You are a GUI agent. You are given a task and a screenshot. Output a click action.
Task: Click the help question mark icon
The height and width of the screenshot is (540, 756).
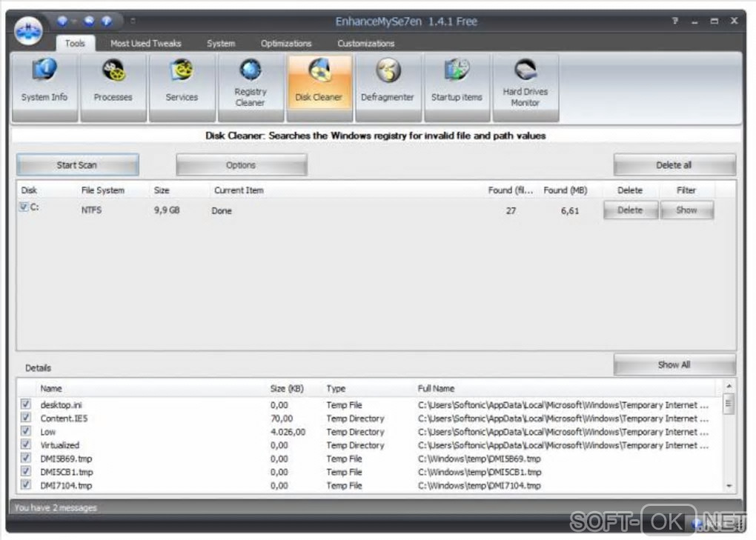(675, 21)
